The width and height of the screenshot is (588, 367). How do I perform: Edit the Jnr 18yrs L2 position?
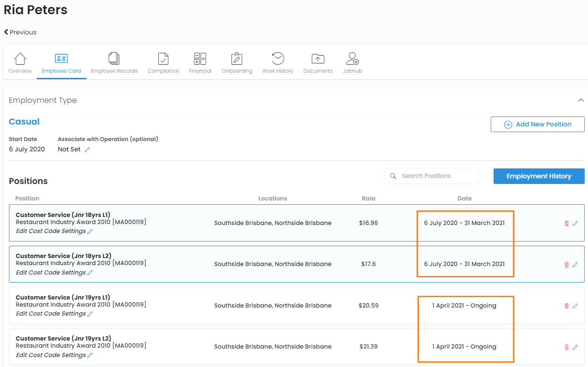click(575, 265)
